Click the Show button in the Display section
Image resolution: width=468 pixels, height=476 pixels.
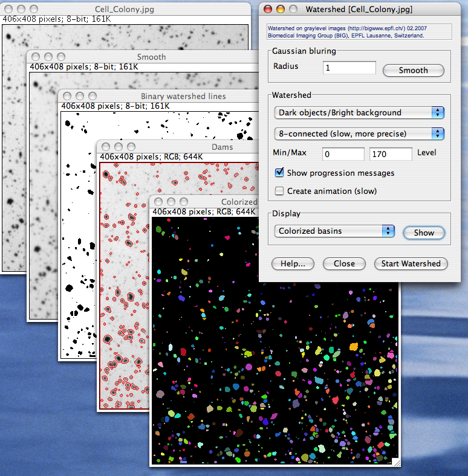click(x=423, y=233)
